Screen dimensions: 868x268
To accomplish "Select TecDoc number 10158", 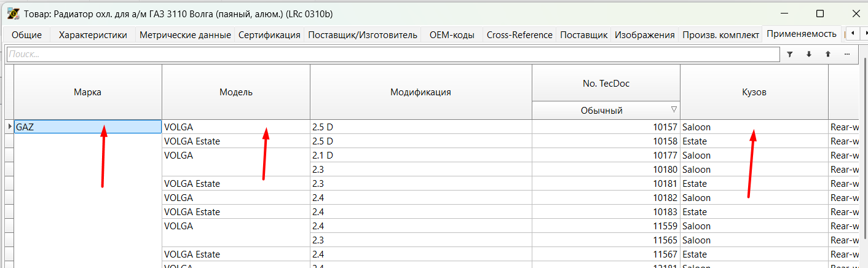I will (606, 141).
